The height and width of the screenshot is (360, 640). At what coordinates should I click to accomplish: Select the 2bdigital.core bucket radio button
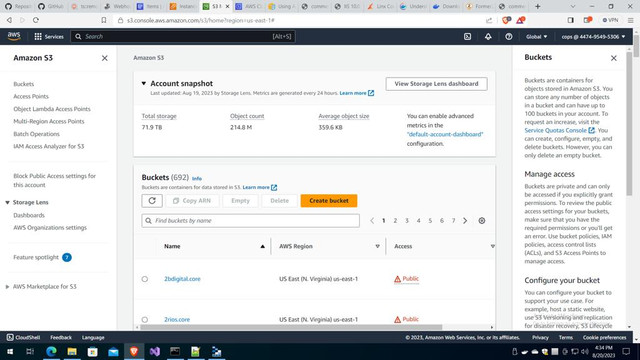tap(145, 279)
